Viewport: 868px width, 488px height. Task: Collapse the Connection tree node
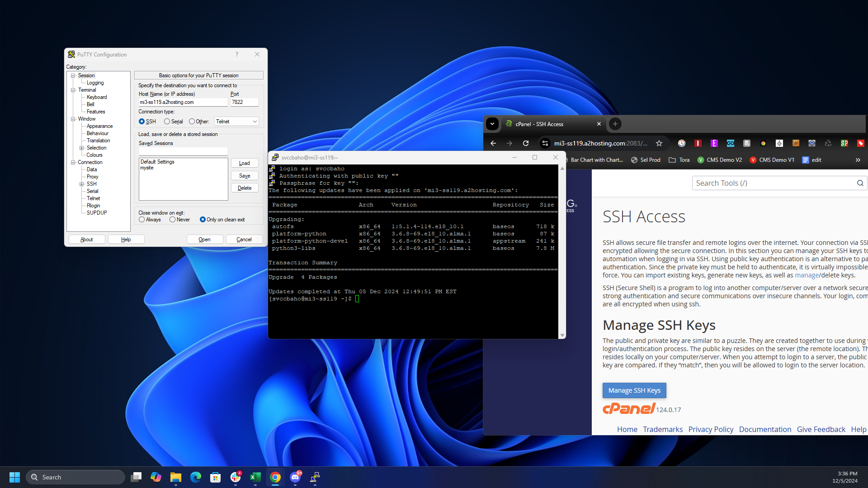[x=73, y=162]
